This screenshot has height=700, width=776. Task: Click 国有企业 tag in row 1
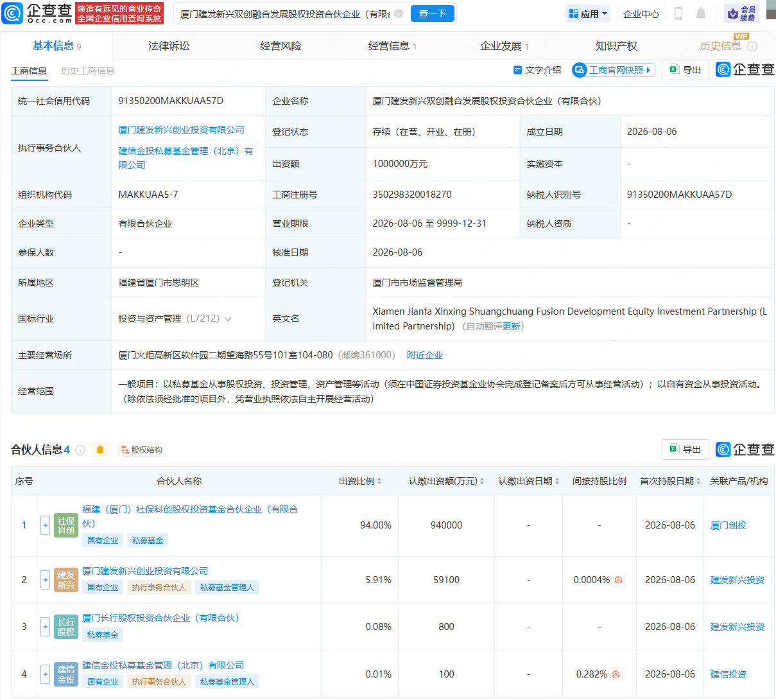(103, 541)
